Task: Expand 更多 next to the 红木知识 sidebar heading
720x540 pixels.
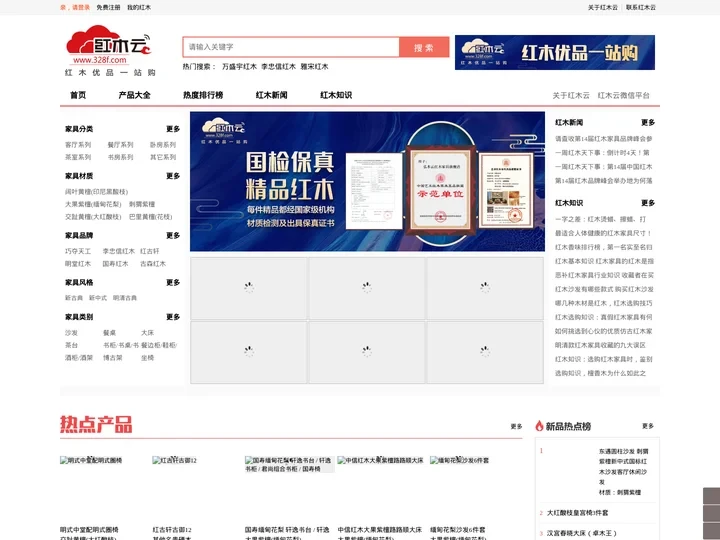Action: [x=648, y=203]
